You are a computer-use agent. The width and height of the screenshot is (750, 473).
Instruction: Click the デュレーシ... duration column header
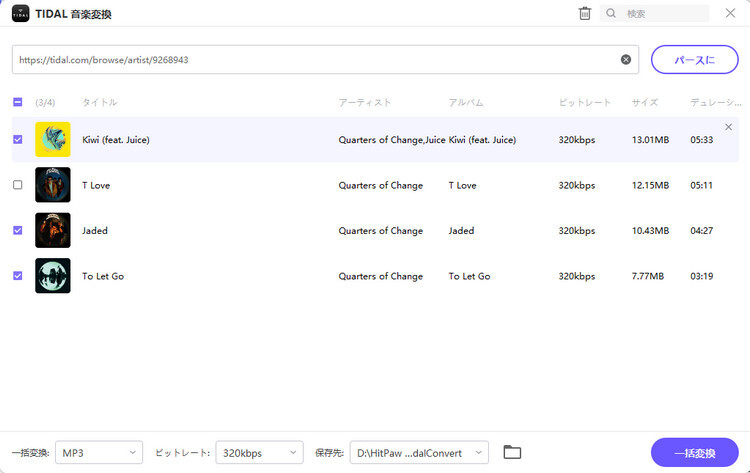pyautogui.click(x=716, y=102)
